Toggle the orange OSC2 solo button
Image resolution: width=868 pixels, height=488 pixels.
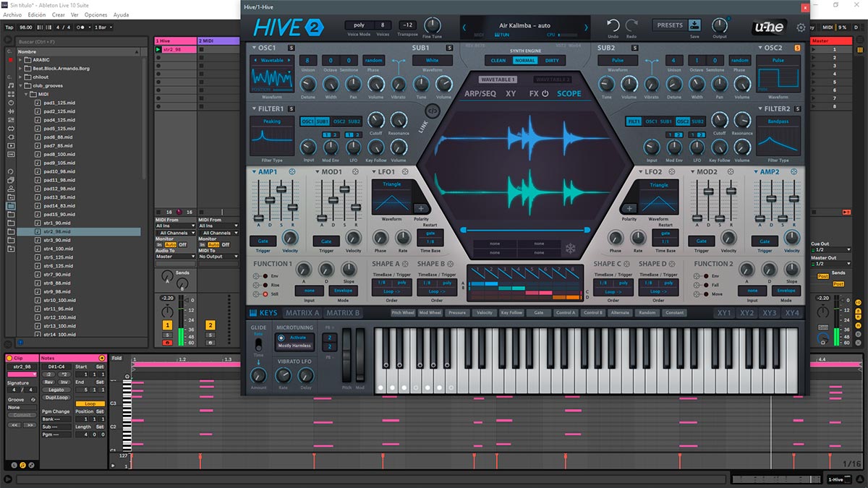[797, 48]
